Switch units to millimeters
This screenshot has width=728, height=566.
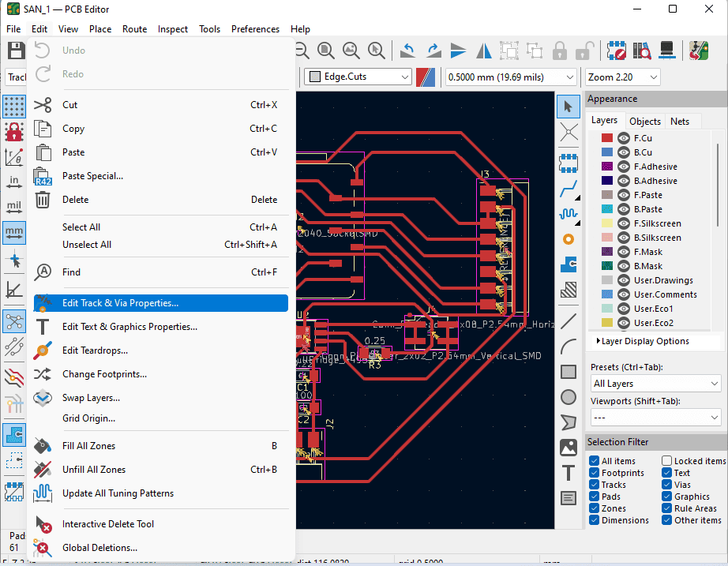pyautogui.click(x=14, y=232)
